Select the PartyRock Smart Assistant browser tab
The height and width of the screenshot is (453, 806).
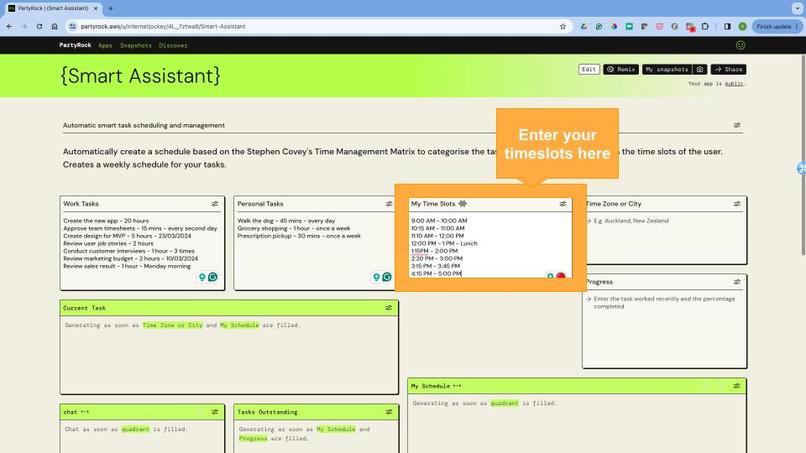tap(53, 8)
